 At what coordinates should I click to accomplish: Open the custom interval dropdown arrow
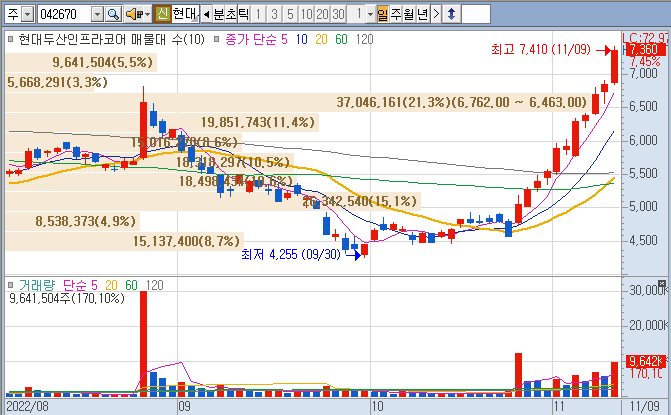(371, 15)
